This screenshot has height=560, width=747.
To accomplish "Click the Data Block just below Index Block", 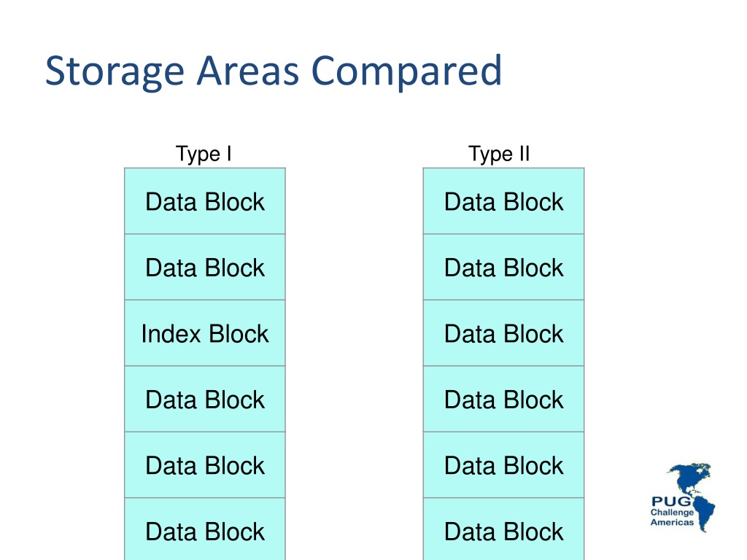I will pos(205,399).
